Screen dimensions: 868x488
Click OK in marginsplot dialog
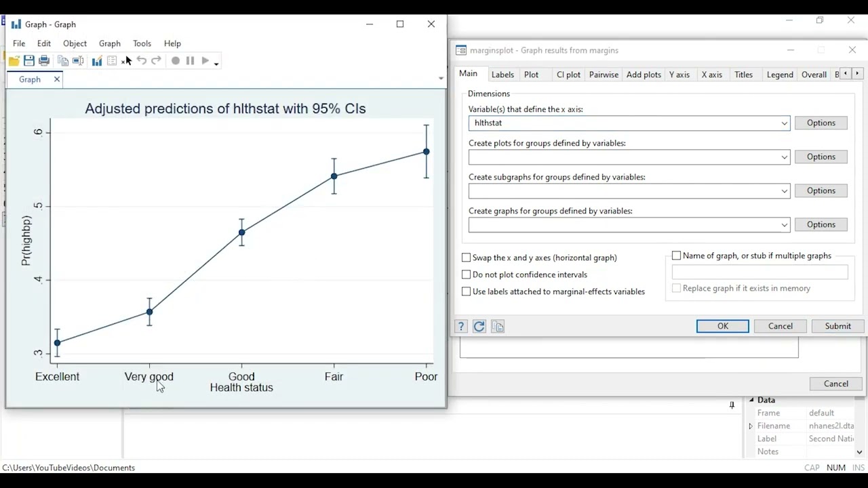723,326
